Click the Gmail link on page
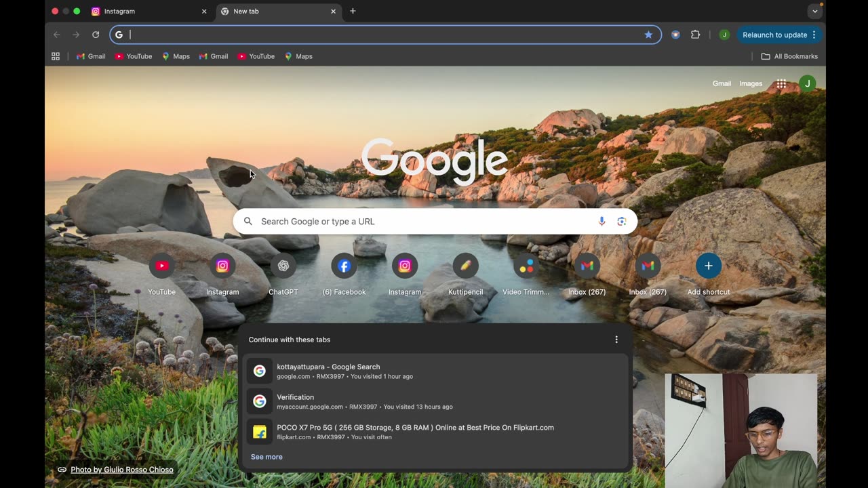The image size is (868, 488). pyautogui.click(x=722, y=83)
